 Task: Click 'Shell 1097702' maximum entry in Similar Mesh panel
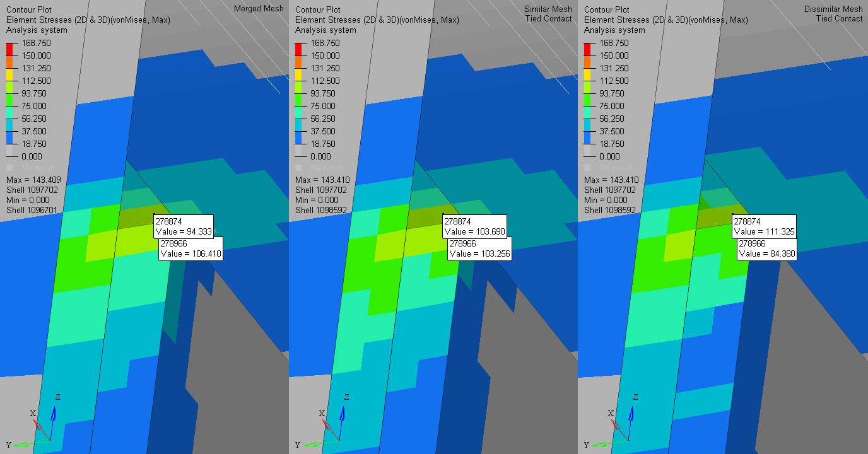321,190
